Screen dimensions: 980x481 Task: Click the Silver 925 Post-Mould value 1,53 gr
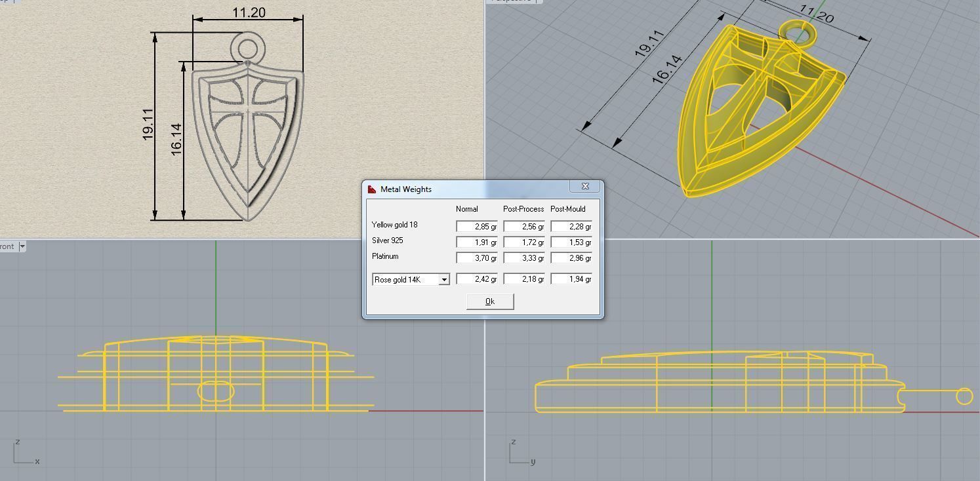click(x=571, y=242)
